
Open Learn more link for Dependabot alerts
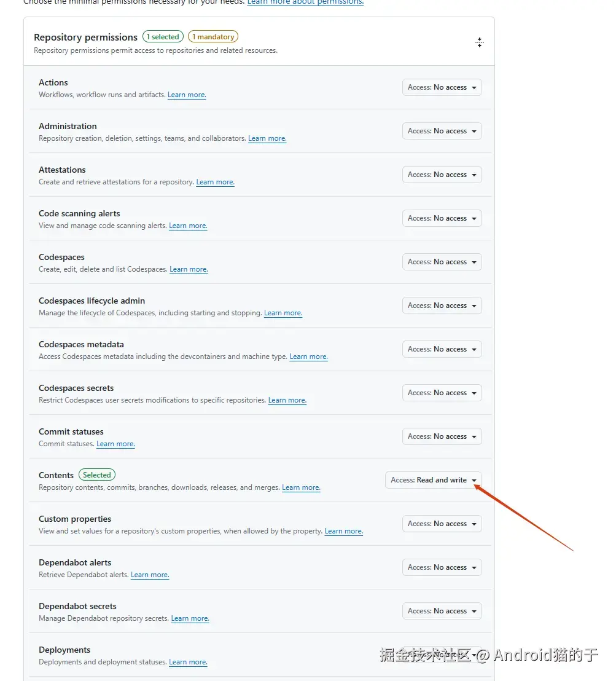pos(150,575)
